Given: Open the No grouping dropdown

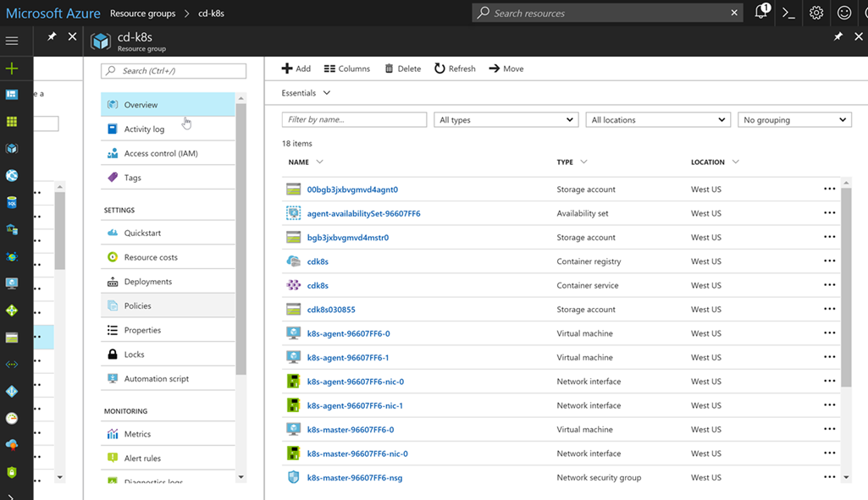Looking at the screenshot, I should (x=794, y=120).
